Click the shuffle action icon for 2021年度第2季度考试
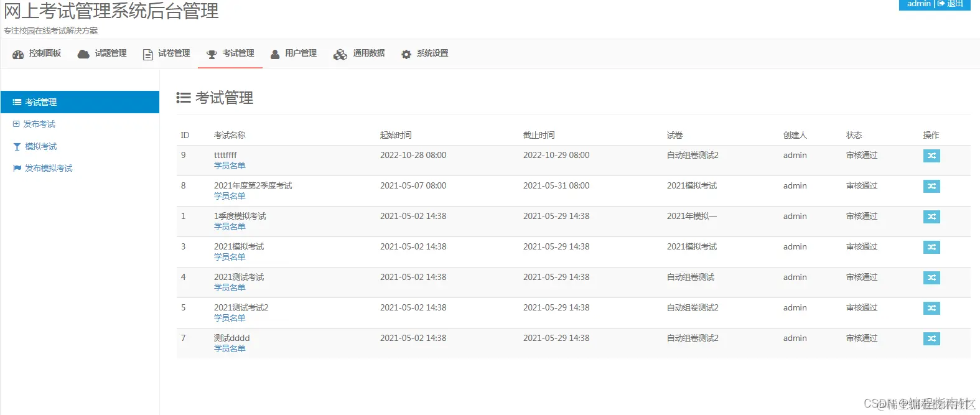The height and width of the screenshot is (415, 980). click(x=931, y=186)
